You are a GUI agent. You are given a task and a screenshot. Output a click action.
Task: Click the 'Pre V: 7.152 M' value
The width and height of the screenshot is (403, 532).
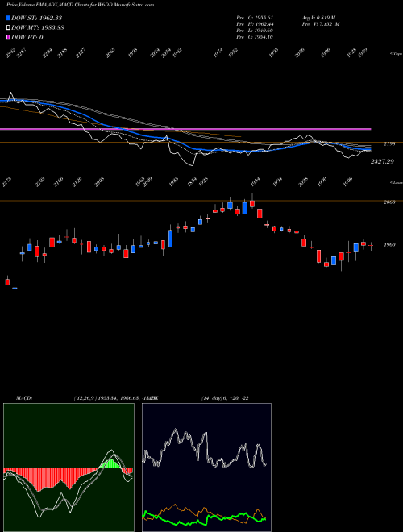pyautogui.click(x=321, y=24)
